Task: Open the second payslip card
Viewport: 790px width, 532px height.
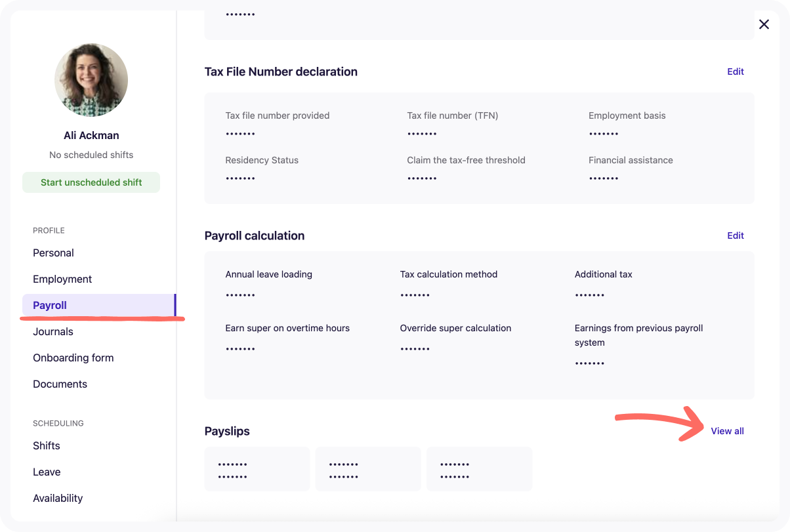Action: (368, 468)
